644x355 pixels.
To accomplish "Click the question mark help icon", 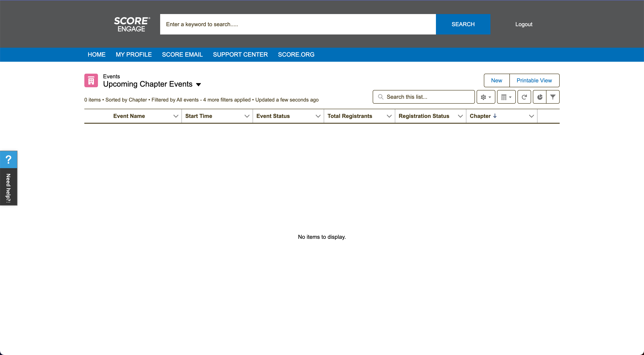I will (x=9, y=159).
